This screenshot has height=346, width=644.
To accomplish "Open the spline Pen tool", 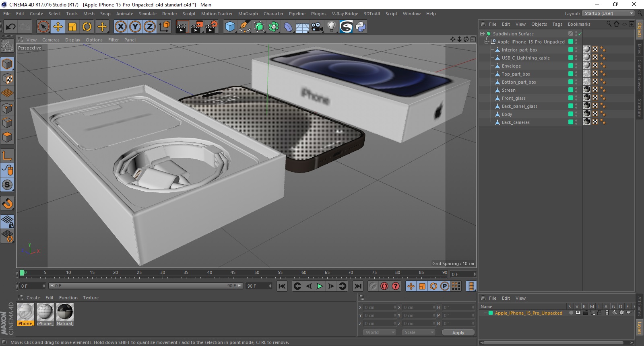I will [245, 27].
